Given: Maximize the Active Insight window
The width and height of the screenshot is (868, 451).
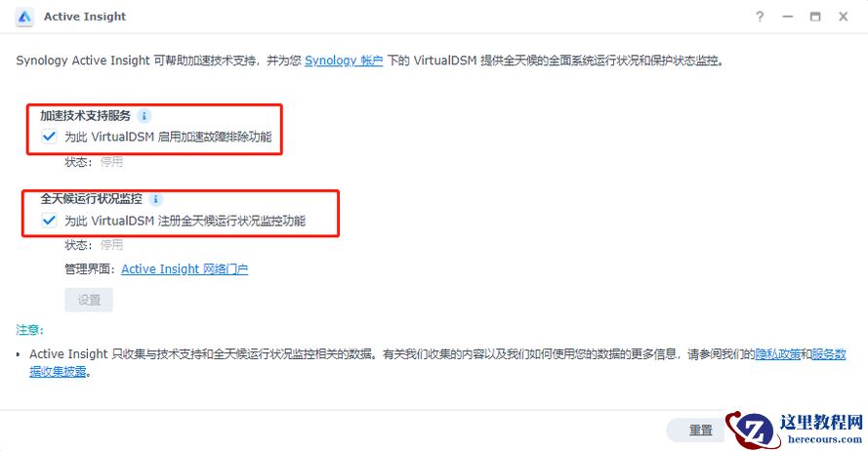Looking at the screenshot, I should [x=815, y=17].
